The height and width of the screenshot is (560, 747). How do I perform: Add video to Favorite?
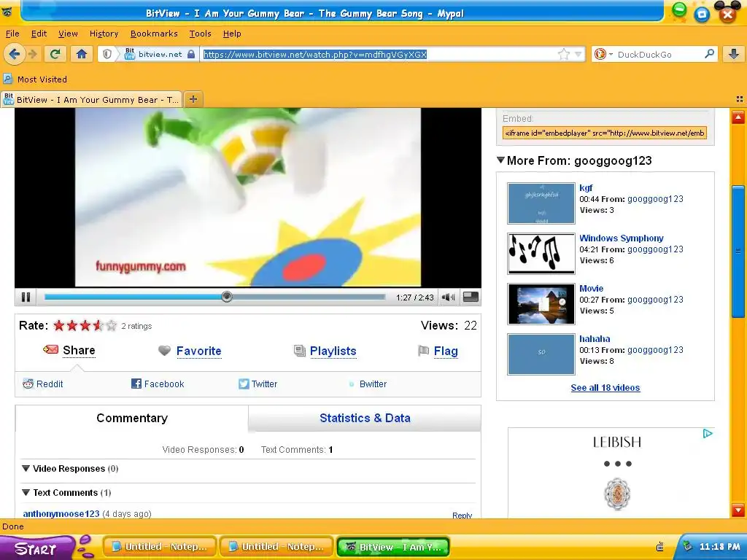coord(198,351)
